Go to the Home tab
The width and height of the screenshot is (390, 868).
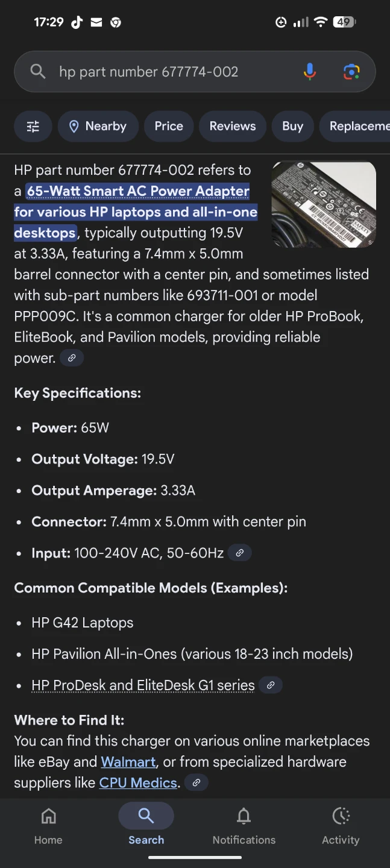coord(48,826)
